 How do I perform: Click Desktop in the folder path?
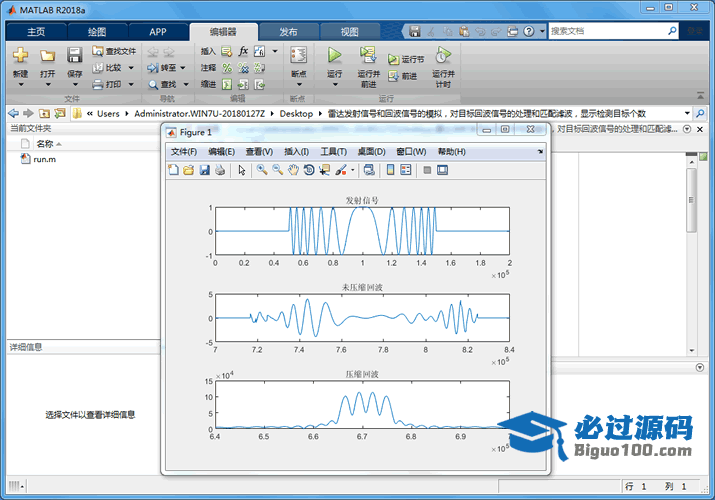[x=296, y=113]
